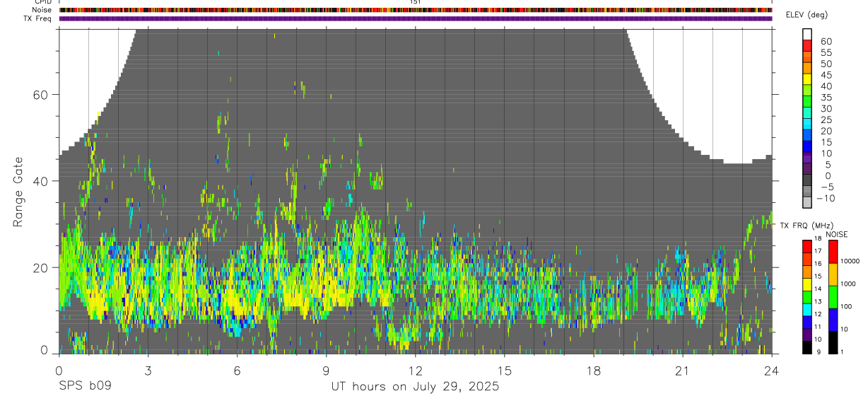Click the red 60 degree elevation swatch
The image size is (868, 401).
click(807, 45)
